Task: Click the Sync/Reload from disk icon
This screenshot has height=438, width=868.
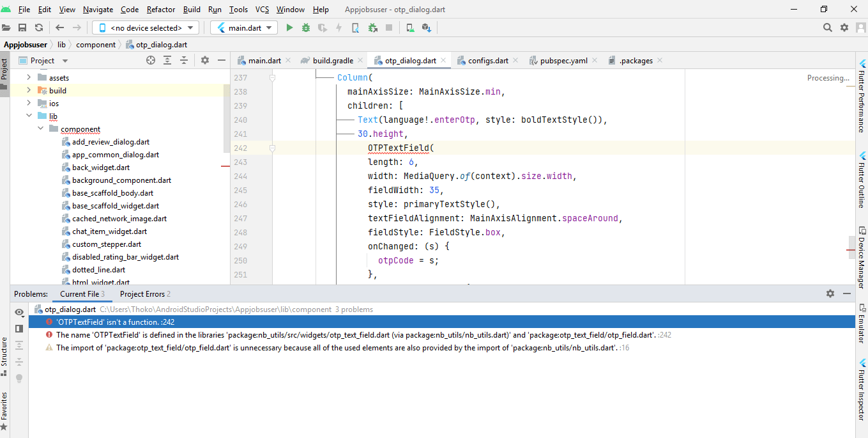Action: click(x=39, y=27)
